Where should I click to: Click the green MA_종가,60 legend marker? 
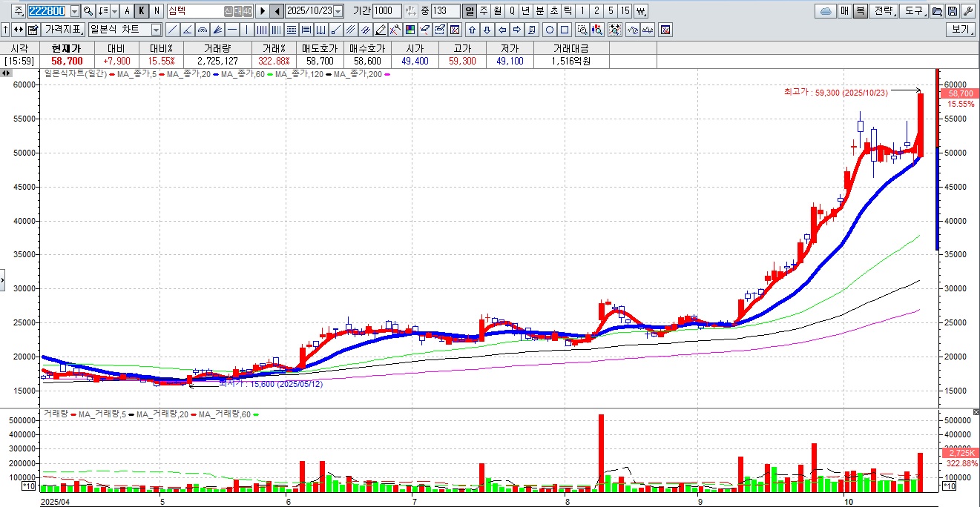point(270,74)
